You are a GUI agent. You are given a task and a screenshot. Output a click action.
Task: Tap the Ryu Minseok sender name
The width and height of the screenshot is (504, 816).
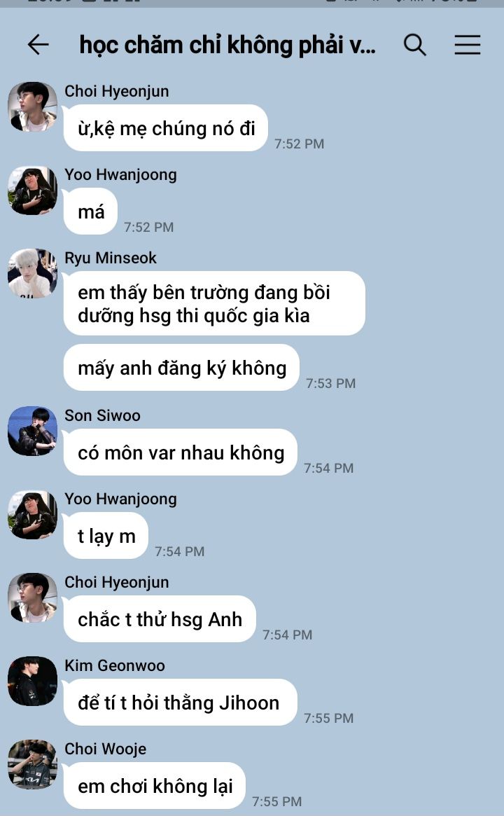coord(111,258)
